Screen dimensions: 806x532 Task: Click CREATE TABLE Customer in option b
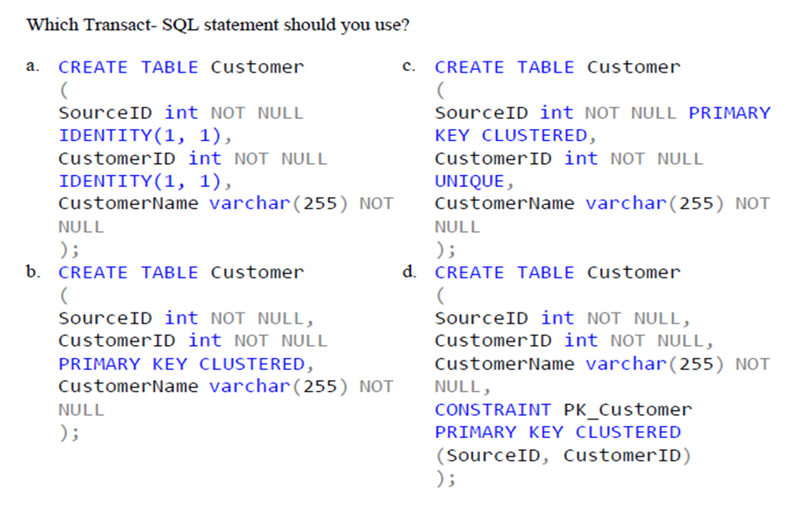tap(179, 272)
